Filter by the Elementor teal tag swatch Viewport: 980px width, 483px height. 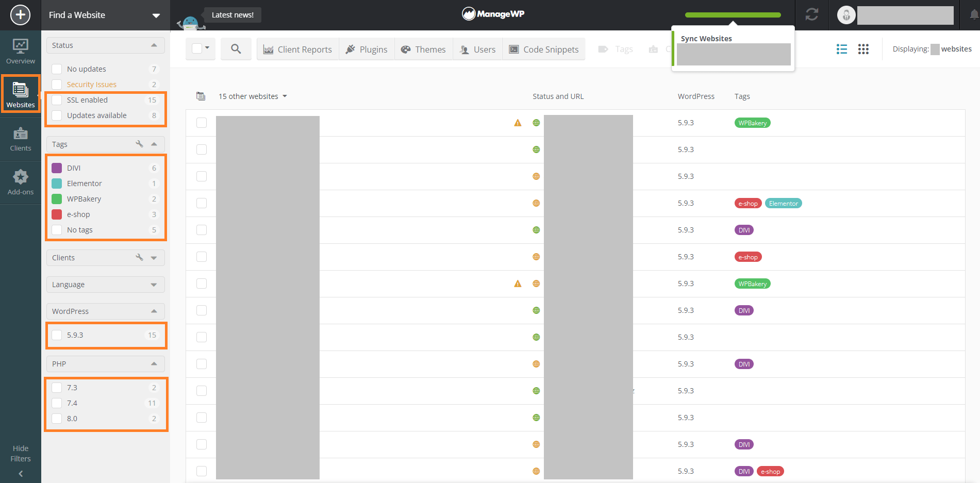pos(57,184)
